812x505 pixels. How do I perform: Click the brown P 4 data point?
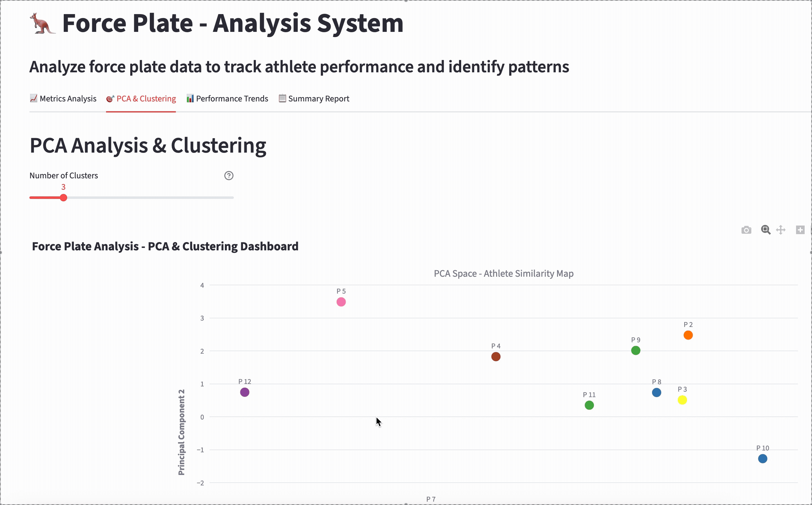496,357
